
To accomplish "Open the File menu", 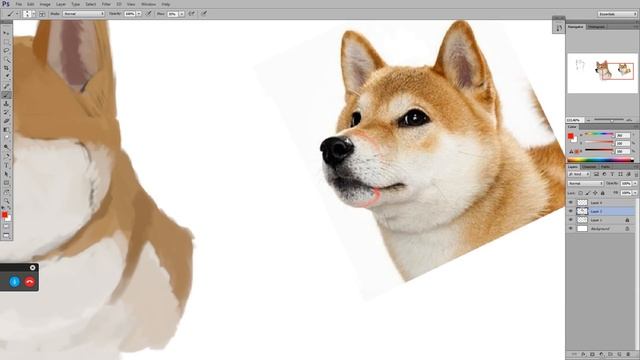I will tap(19, 4).
